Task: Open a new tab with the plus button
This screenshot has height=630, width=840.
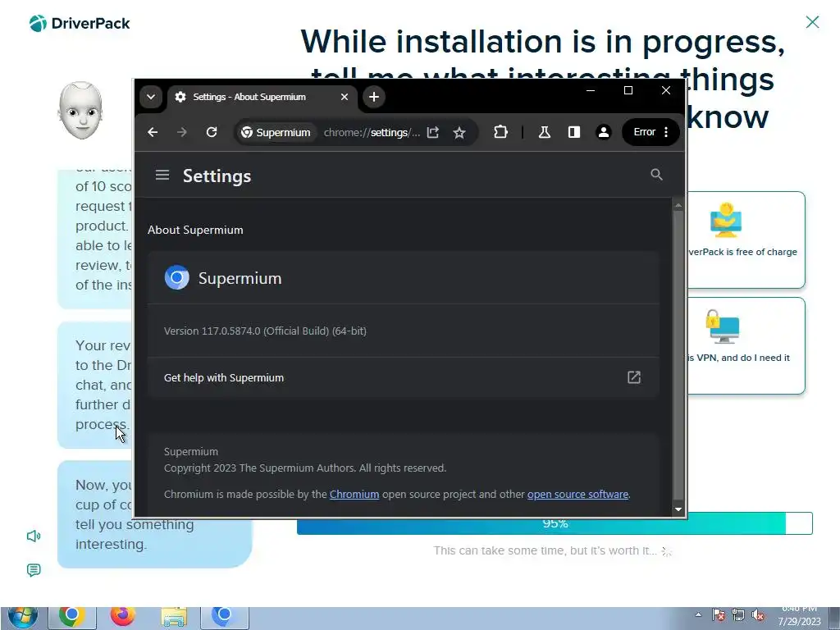Action: [x=374, y=97]
